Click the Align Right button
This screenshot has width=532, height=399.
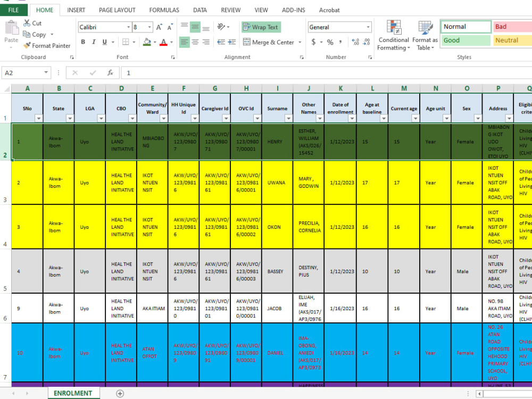tap(206, 42)
